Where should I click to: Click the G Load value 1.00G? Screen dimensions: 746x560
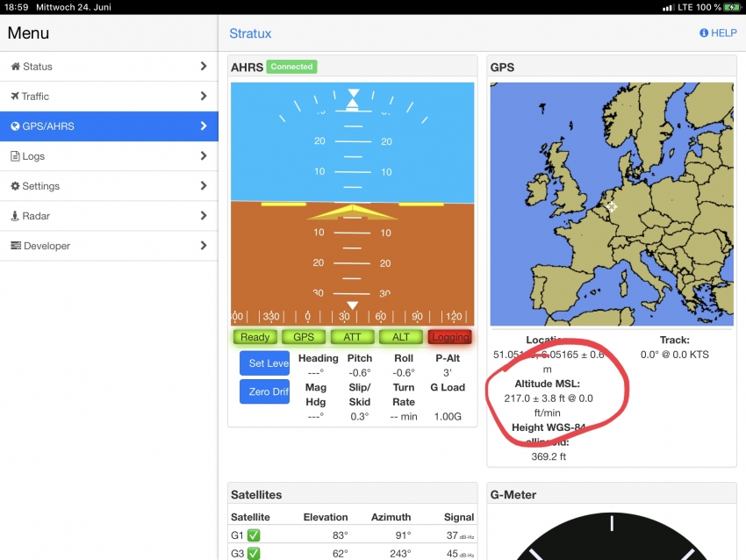point(448,417)
